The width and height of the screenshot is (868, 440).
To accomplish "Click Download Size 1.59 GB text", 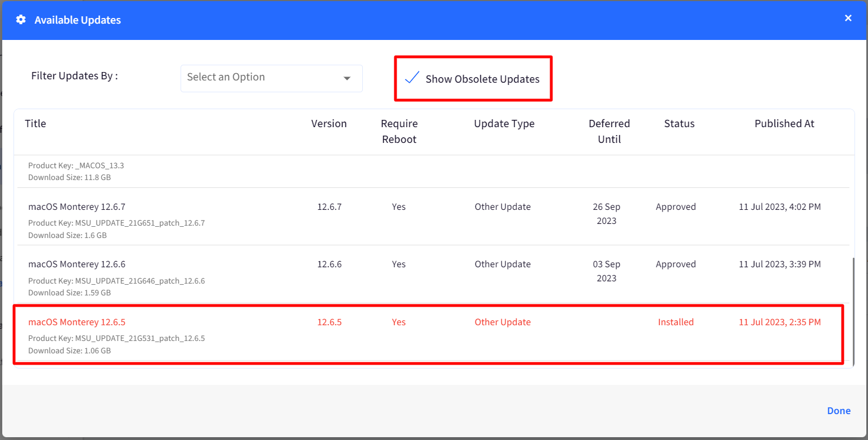I will click(69, 293).
